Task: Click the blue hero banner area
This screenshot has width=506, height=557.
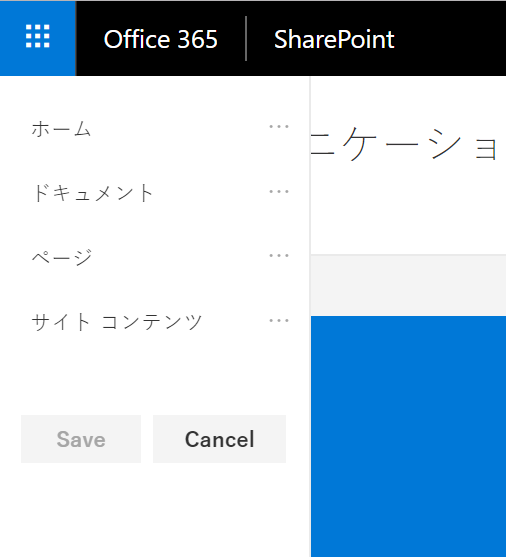Action: click(408, 436)
